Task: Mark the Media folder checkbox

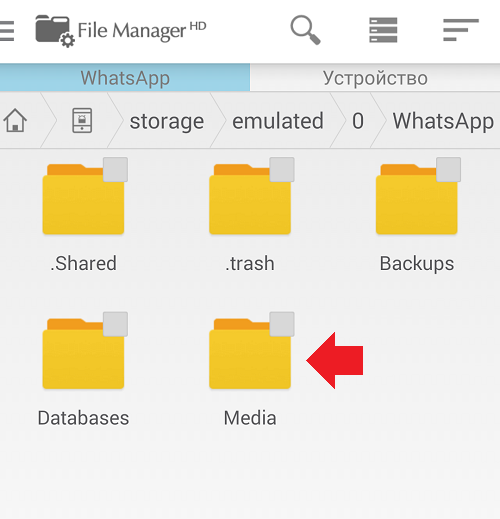Action: point(282,324)
